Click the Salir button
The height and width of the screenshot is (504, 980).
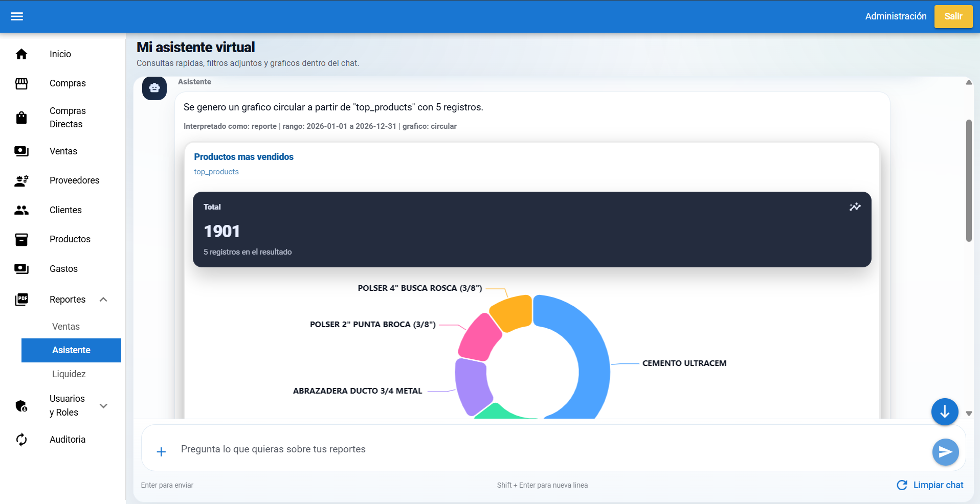click(953, 16)
